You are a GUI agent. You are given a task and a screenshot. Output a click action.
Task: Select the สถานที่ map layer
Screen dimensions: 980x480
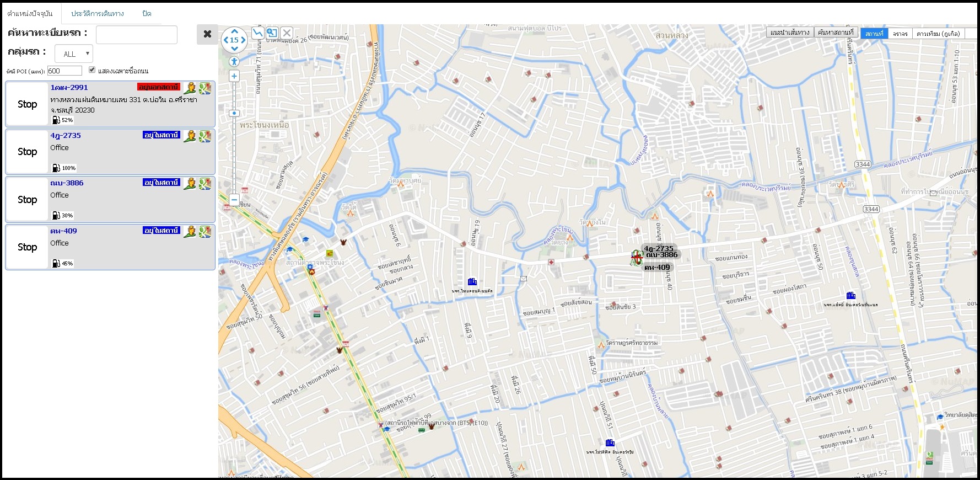874,33
